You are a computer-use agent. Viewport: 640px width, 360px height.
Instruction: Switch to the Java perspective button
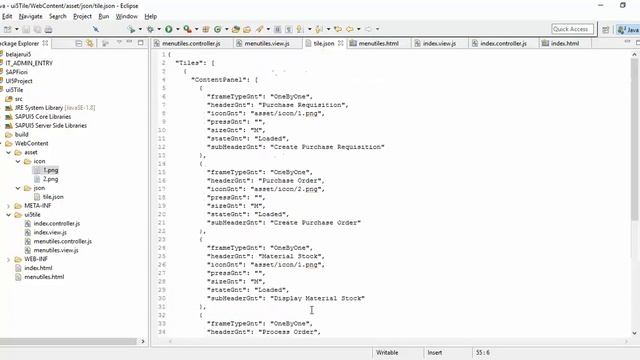pos(628,29)
